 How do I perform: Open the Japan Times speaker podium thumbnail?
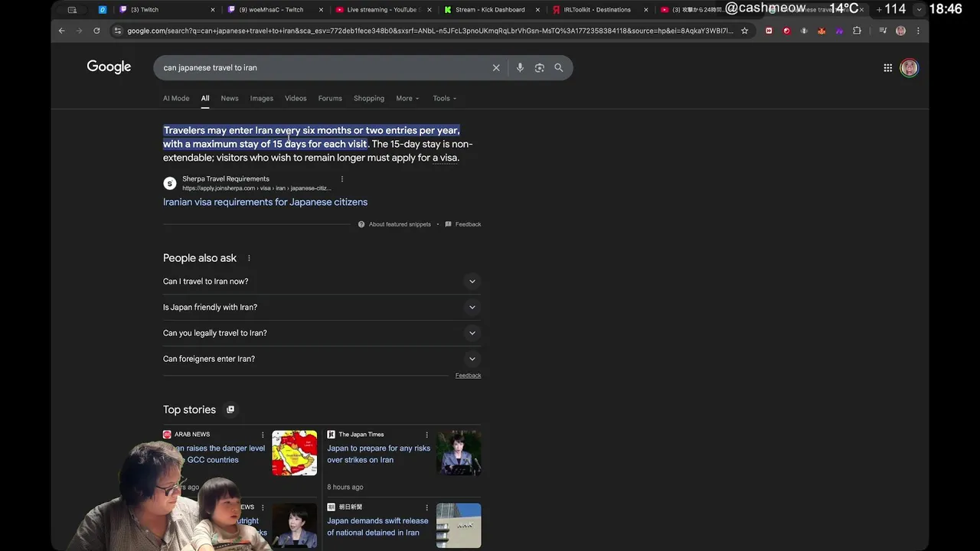point(459,452)
